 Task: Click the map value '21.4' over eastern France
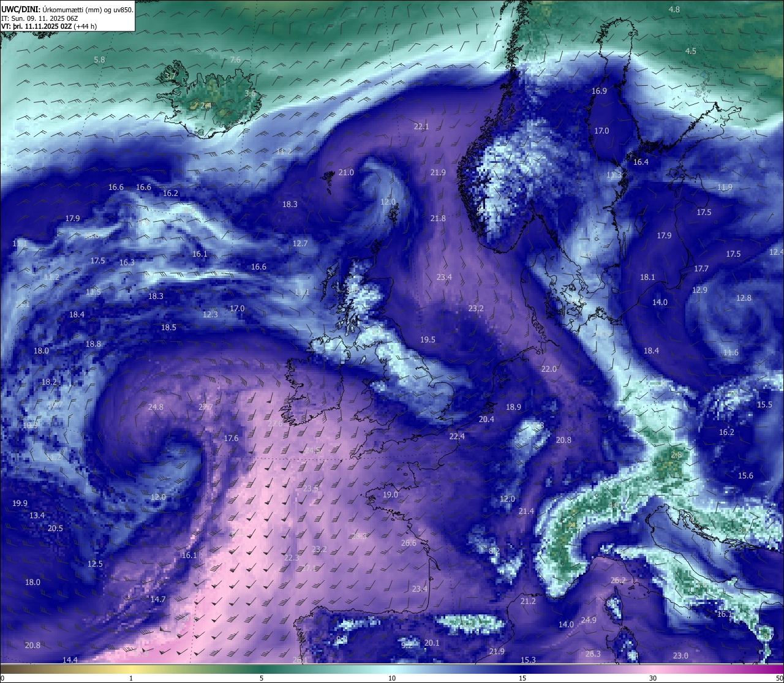click(526, 511)
